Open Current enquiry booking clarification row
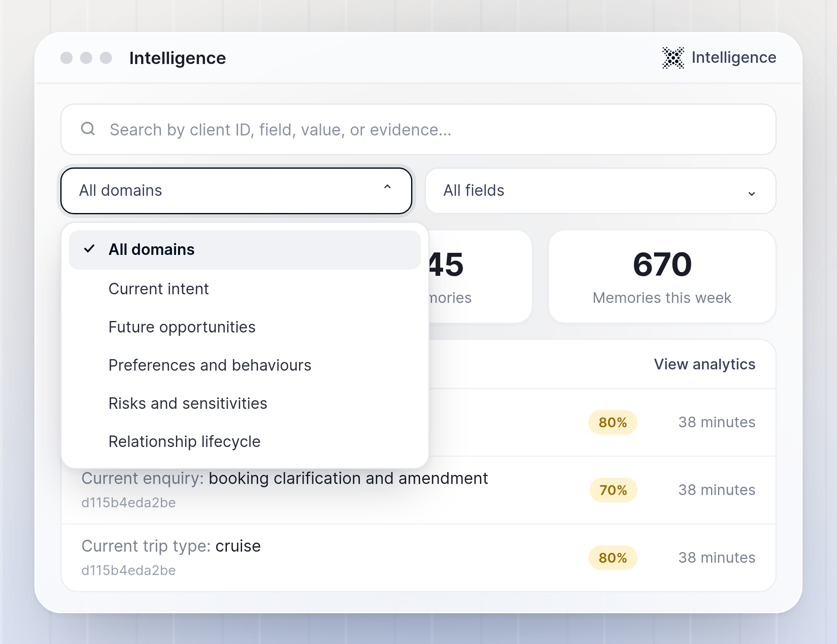This screenshot has width=837, height=644. pos(418,490)
